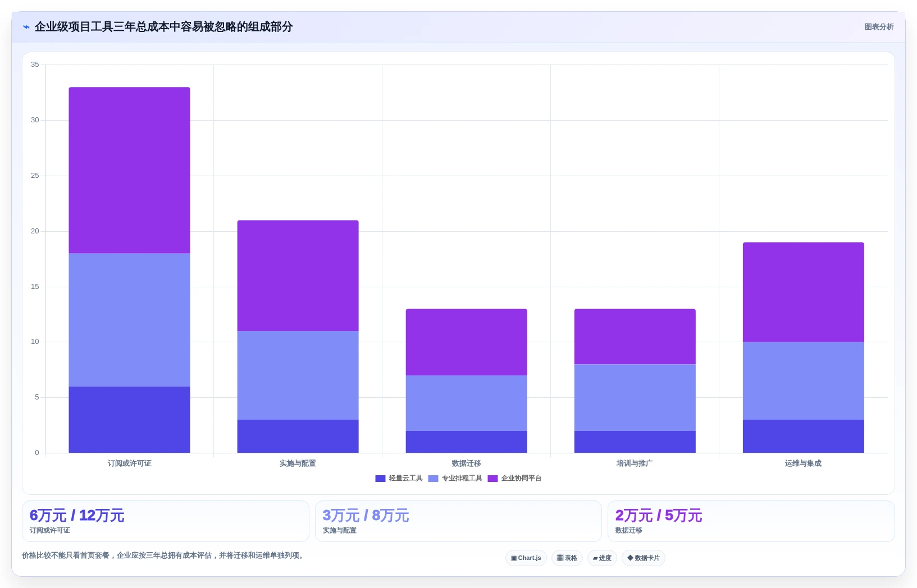
Task: Click the y-axis value 15
Action: pos(35,287)
